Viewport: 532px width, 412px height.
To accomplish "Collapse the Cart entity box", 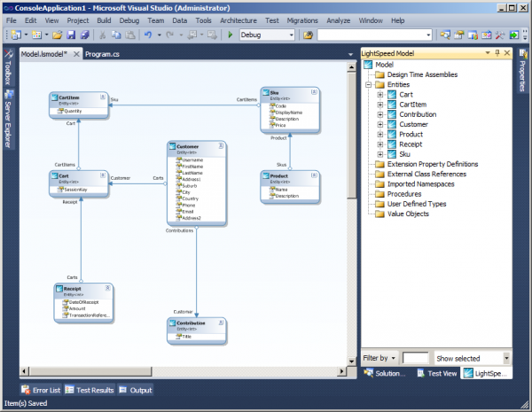I will pyautogui.click(x=103, y=175).
